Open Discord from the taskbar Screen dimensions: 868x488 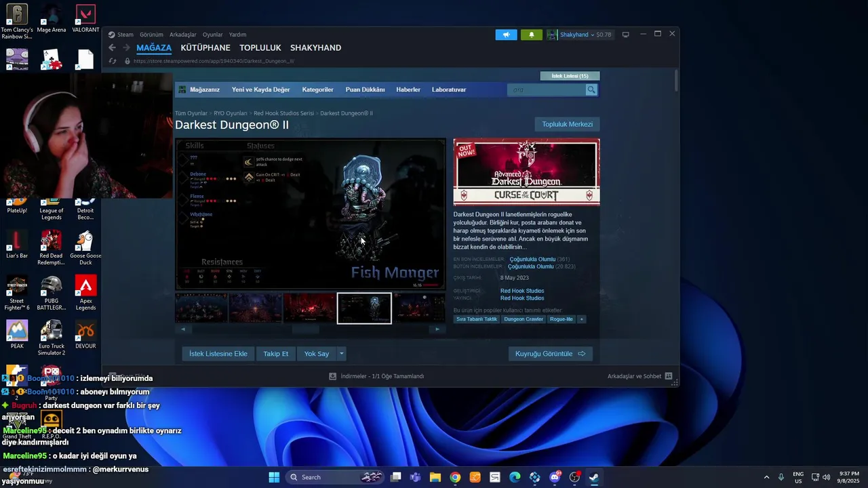tap(555, 477)
